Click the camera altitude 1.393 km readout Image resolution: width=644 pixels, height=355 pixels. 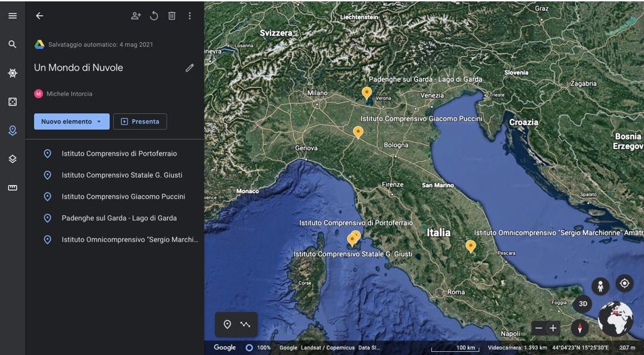pyautogui.click(x=518, y=347)
